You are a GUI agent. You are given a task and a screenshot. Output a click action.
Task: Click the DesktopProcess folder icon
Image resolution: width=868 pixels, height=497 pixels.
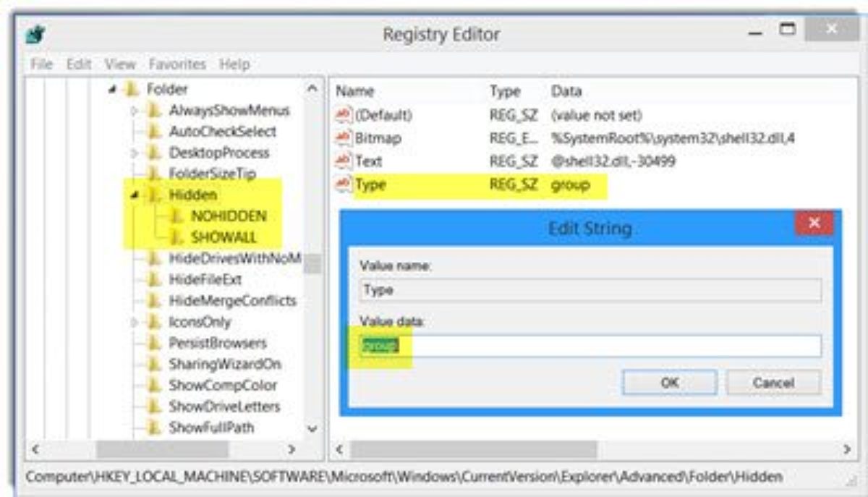tap(153, 153)
